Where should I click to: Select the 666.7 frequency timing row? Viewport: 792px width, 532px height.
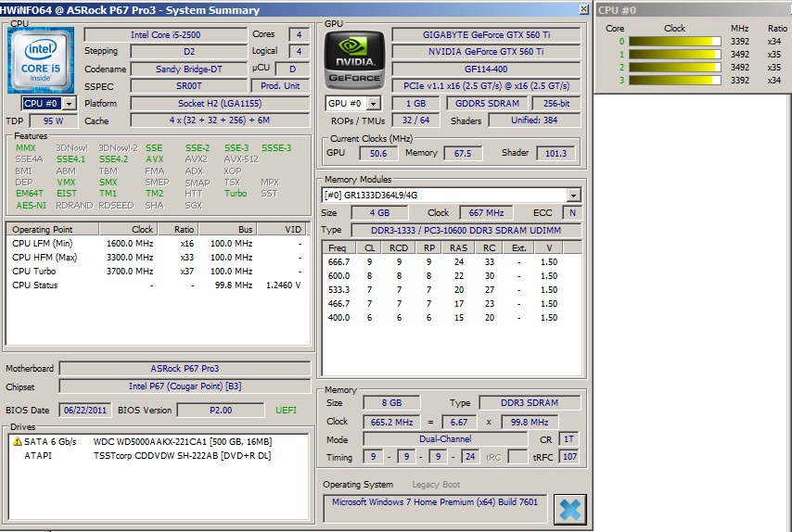coord(452,262)
